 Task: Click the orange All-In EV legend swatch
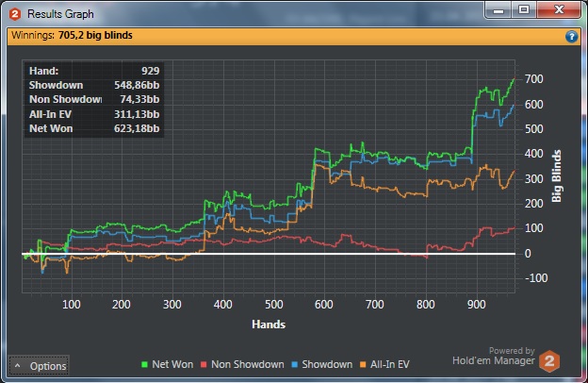363,364
